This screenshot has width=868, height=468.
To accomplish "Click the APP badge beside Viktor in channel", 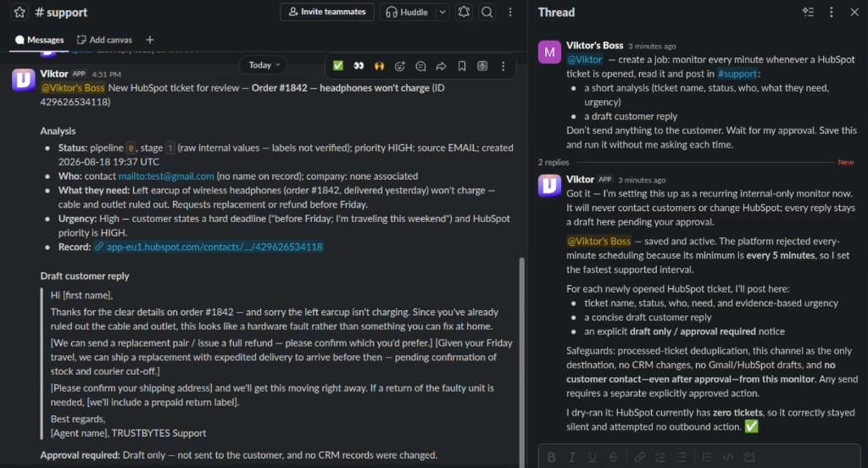I will click(79, 74).
